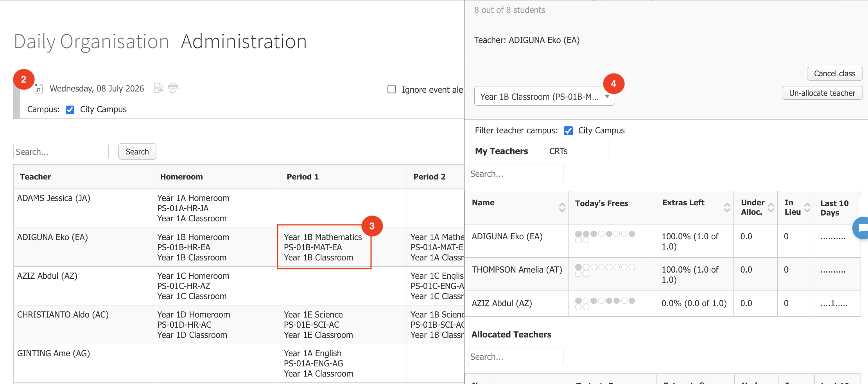Click Today's Frees dots for AZIZ Abdul
The height and width of the screenshot is (384, 868).
click(x=605, y=304)
